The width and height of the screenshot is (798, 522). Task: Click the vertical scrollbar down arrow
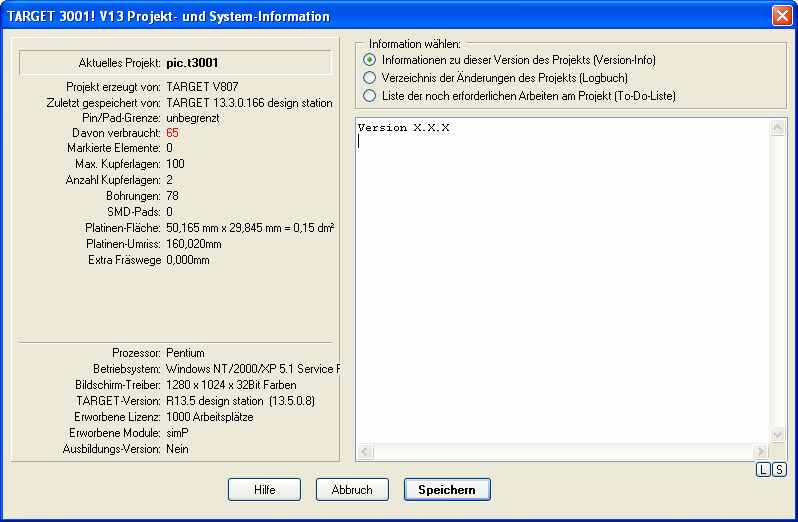pyautogui.click(x=779, y=435)
